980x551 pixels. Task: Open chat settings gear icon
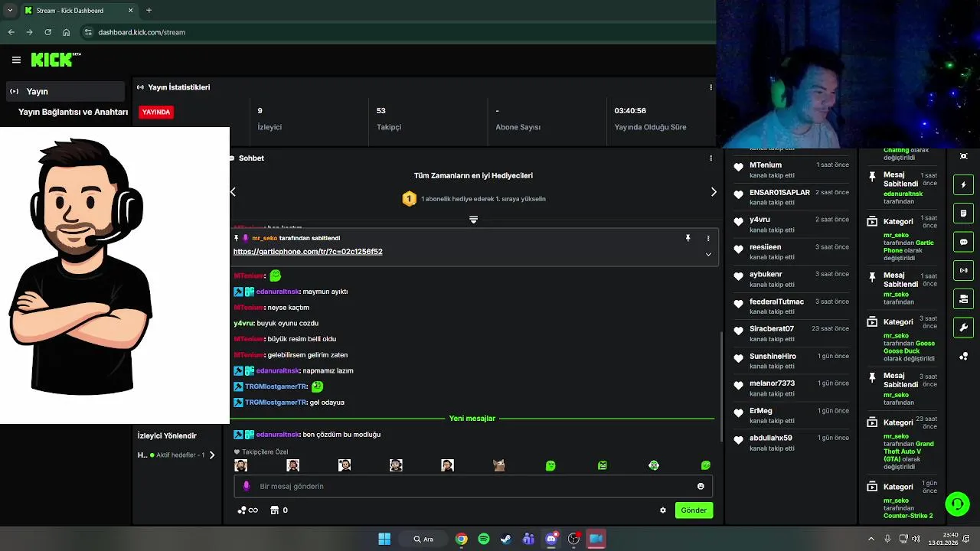click(663, 510)
